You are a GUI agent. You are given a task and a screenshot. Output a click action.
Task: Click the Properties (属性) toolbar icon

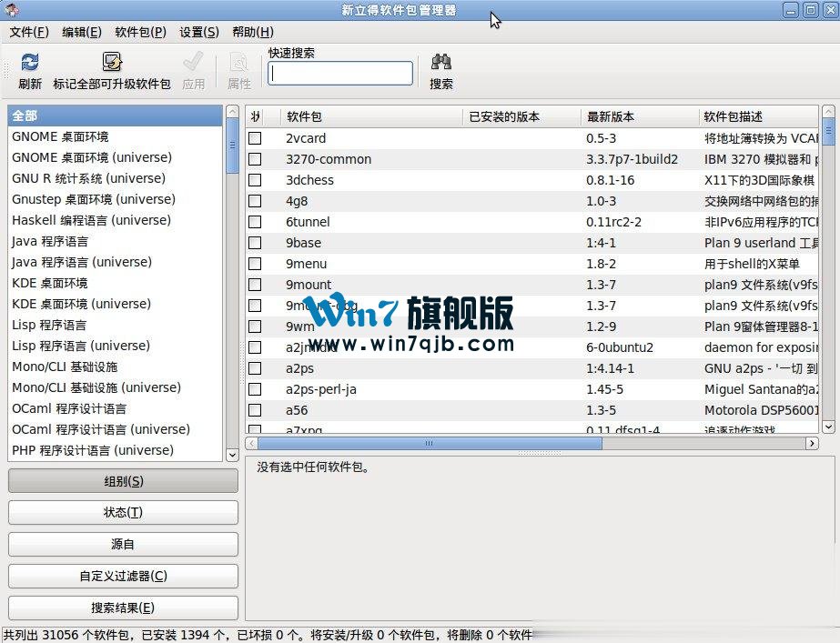(239, 63)
